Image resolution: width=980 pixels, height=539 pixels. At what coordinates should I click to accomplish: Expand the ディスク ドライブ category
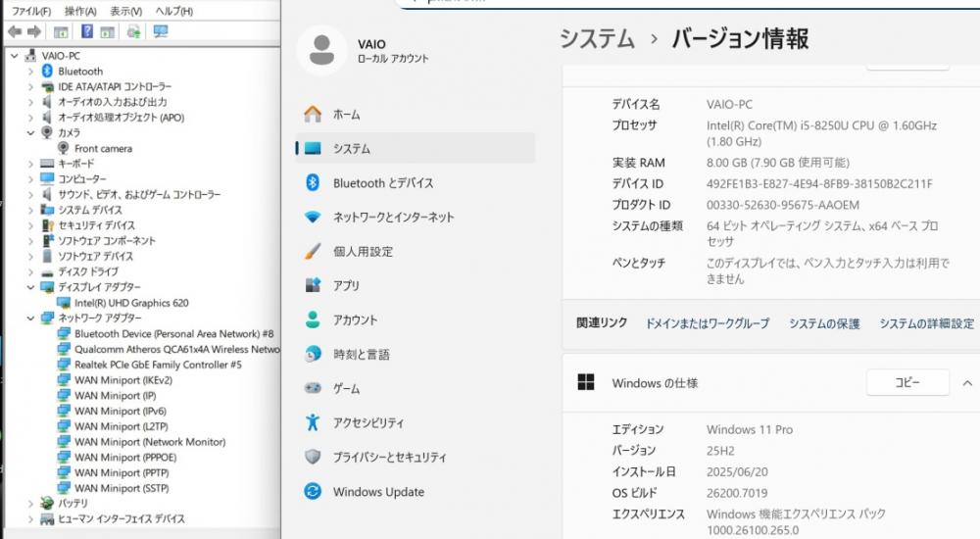pyautogui.click(x=30, y=271)
